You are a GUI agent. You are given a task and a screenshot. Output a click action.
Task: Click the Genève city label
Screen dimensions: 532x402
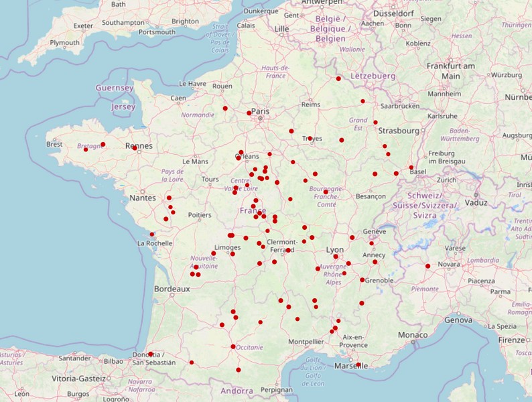[x=375, y=231]
